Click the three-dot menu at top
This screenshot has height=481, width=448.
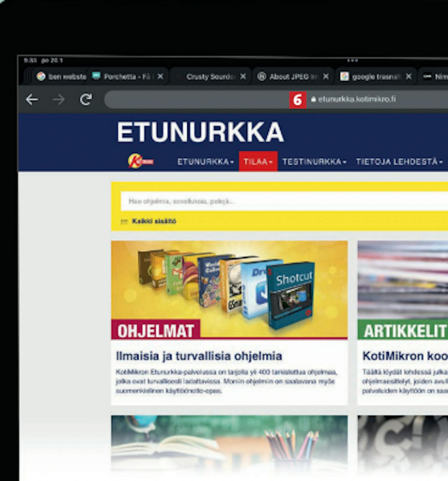click(352, 60)
